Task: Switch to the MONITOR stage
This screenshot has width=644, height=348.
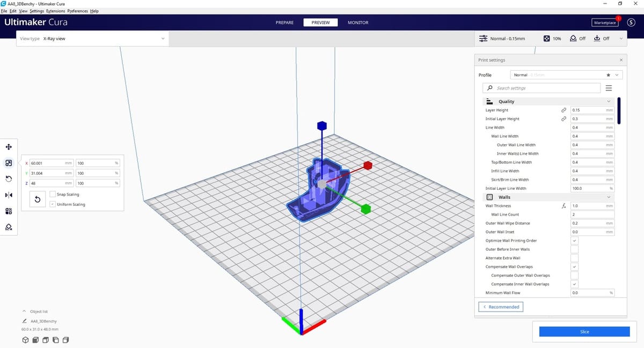Action: tap(358, 23)
